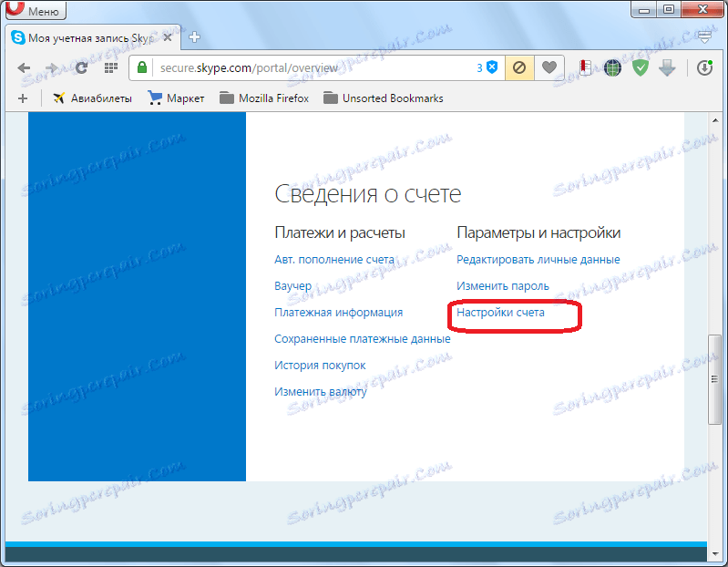Viewport: 728px width, 567px height.
Task: Go forward to next page
Action: point(52,67)
